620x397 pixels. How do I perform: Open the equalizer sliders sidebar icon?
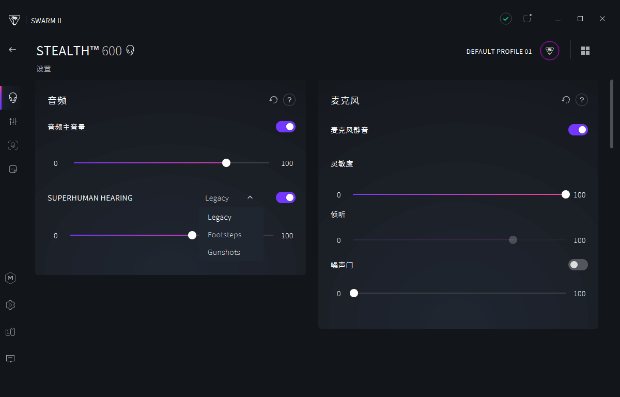(x=13, y=121)
